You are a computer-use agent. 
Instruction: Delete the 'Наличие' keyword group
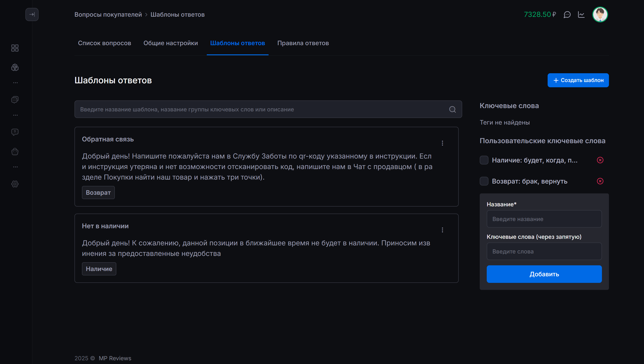click(600, 160)
